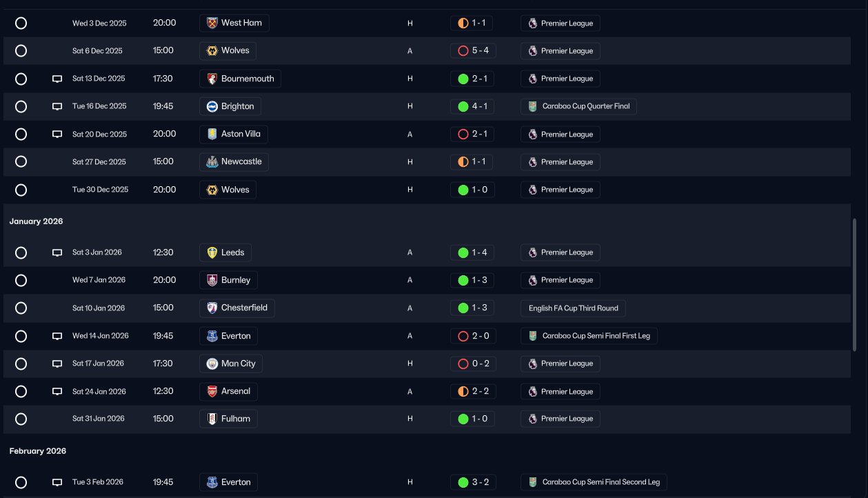Click the TV icon beside Man City fixture
868x498 pixels.
(57, 363)
